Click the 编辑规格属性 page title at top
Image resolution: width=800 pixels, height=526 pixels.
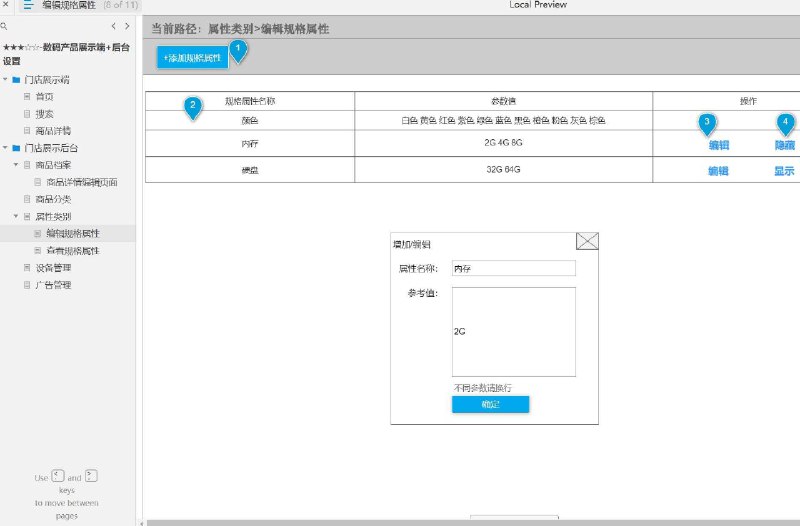click(x=69, y=5)
